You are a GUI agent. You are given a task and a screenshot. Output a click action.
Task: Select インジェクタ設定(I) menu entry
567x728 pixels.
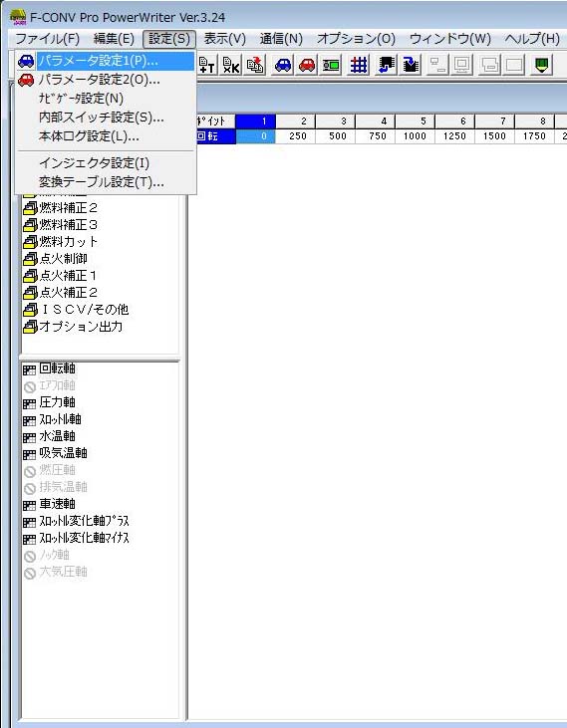tap(106, 163)
